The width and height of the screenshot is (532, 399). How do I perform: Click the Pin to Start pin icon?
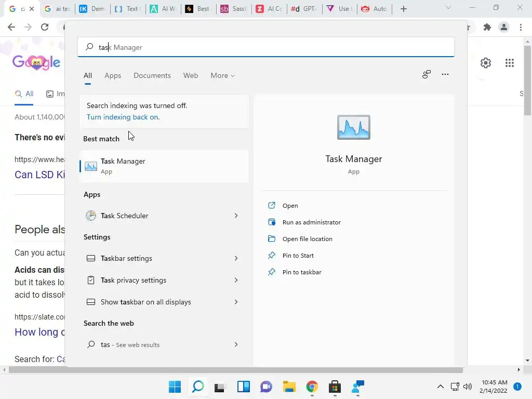[271, 255]
